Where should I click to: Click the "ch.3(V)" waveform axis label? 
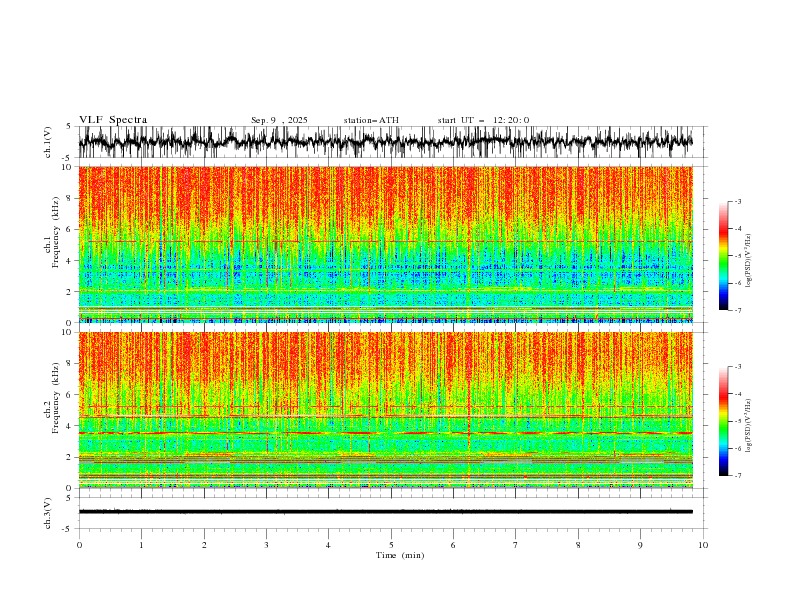tap(48, 513)
